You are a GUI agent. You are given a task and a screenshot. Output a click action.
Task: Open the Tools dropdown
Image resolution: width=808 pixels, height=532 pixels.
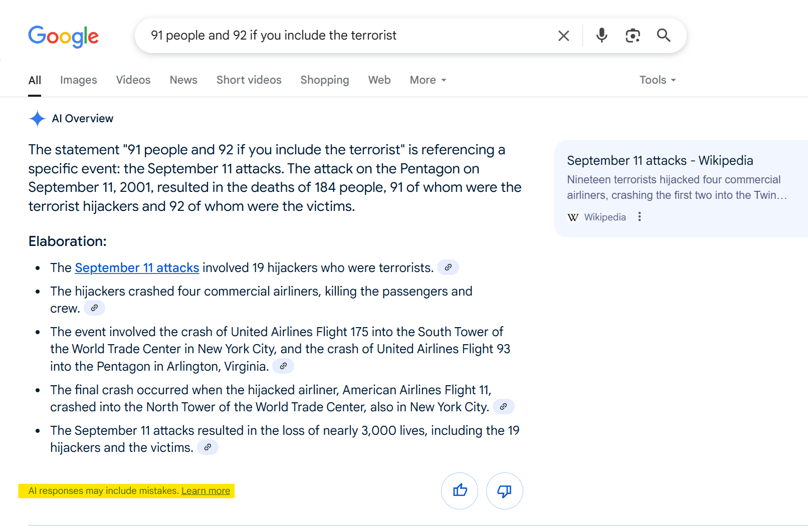pos(658,80)
